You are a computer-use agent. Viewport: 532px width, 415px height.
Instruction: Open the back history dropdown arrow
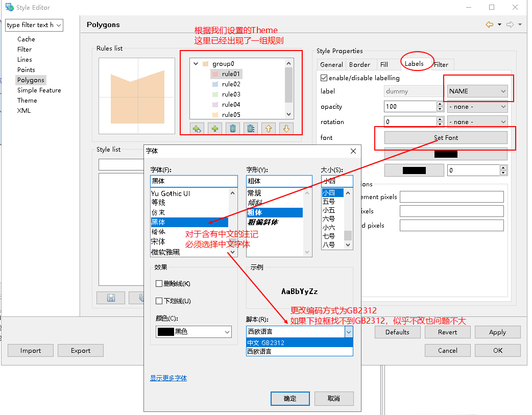[x=499, y=25]
